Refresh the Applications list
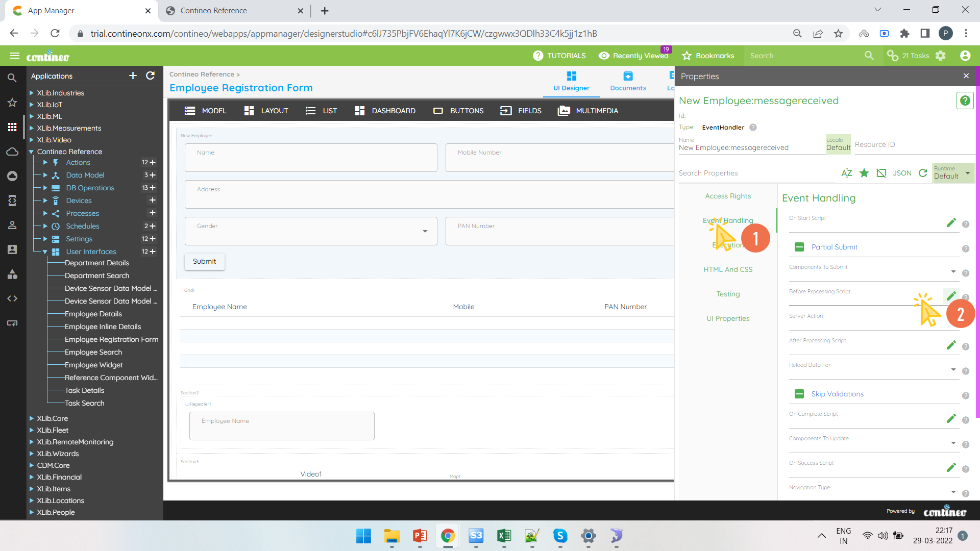The image size is (980, 551). [151, 76]
